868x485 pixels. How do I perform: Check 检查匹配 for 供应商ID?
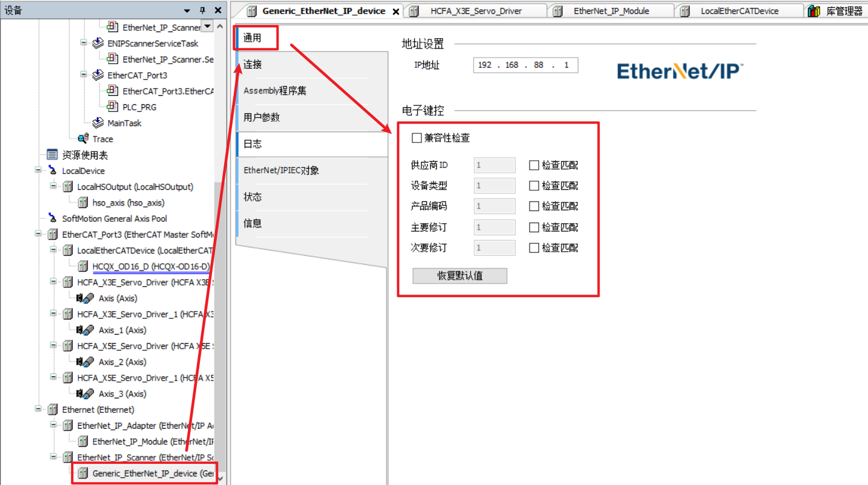point(534,166)
